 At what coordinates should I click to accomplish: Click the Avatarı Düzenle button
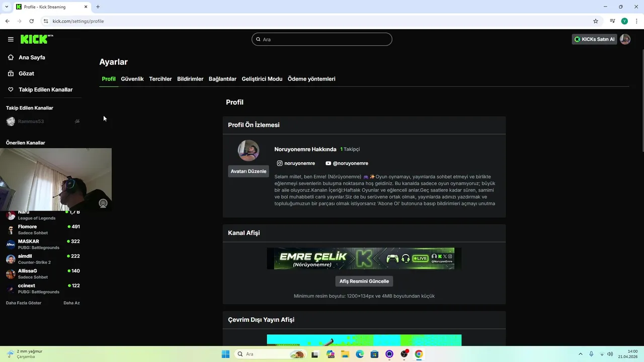249,171
